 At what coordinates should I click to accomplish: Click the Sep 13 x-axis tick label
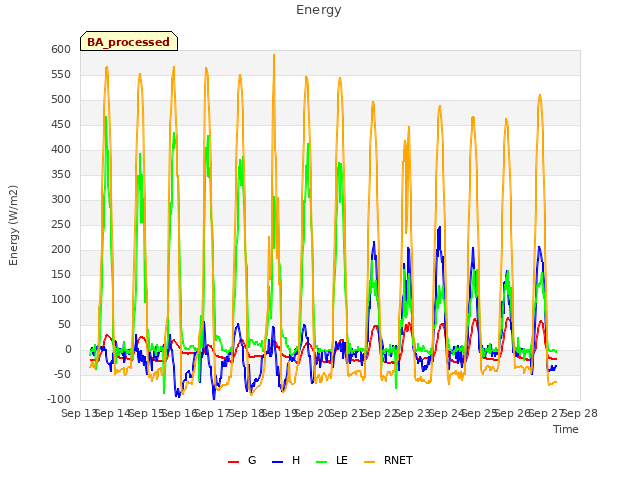(80, 414)
